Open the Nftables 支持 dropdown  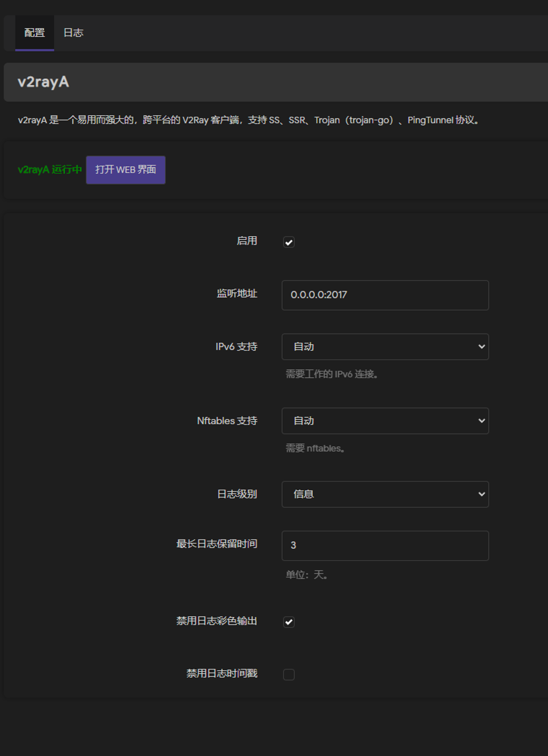pos(385,421)
